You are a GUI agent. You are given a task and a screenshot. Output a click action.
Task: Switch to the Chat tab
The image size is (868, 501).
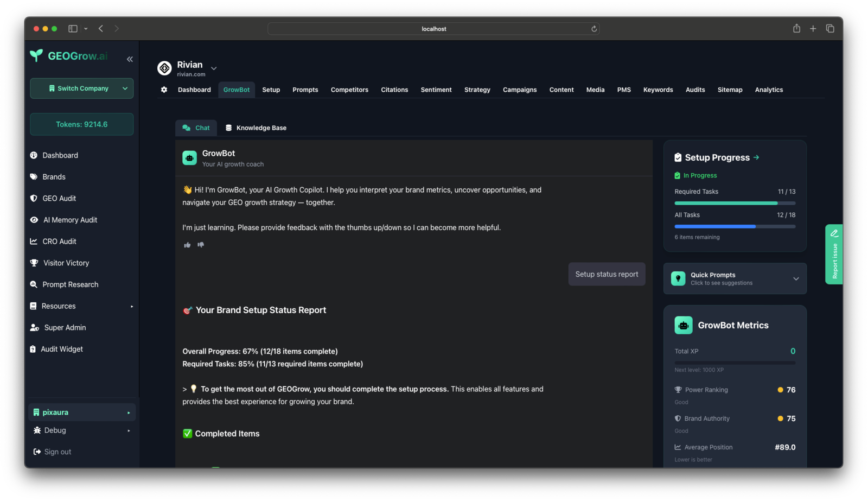tap(196, 128)
